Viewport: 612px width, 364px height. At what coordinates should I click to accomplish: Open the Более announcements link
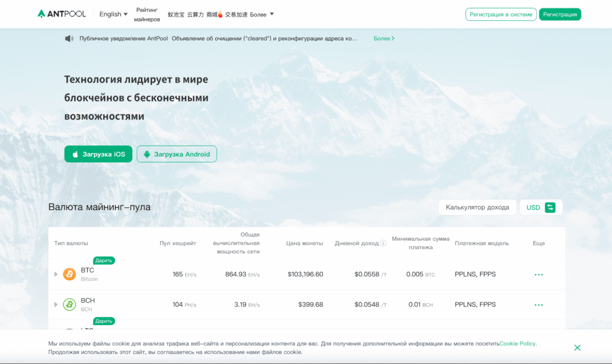[x=384, y=38]
